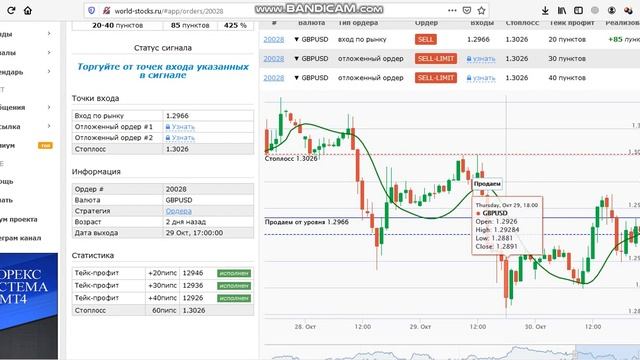Click 'Продаем' flag marker on chart
This screenshot has height=360, width=640.
(x=487, y=184)
